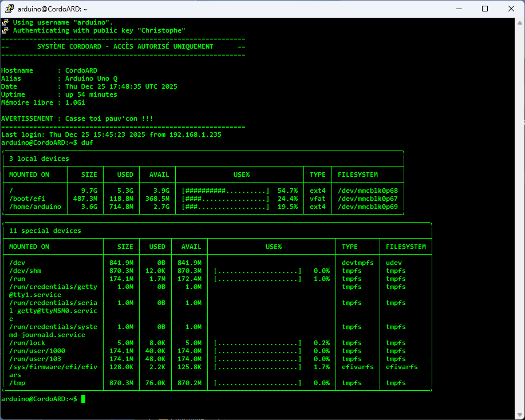Click the /dev/mmcblk0p68 filesystem entry
525x420 pixels.
click(368, 191)
